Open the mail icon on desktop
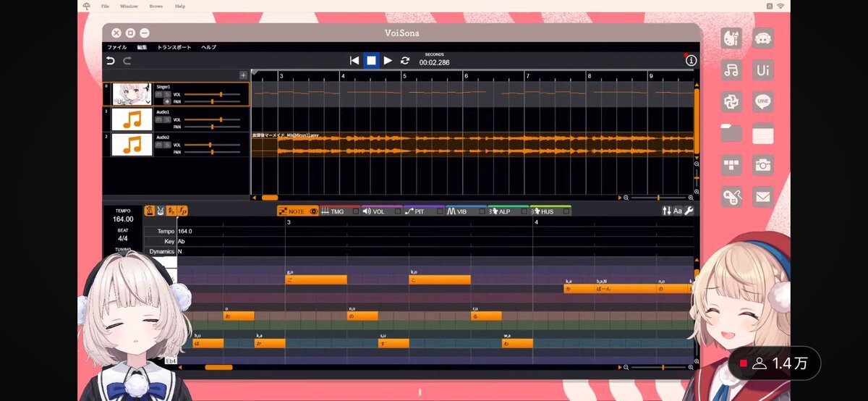This screenshot has width=868, height=401. pos(763,196)
